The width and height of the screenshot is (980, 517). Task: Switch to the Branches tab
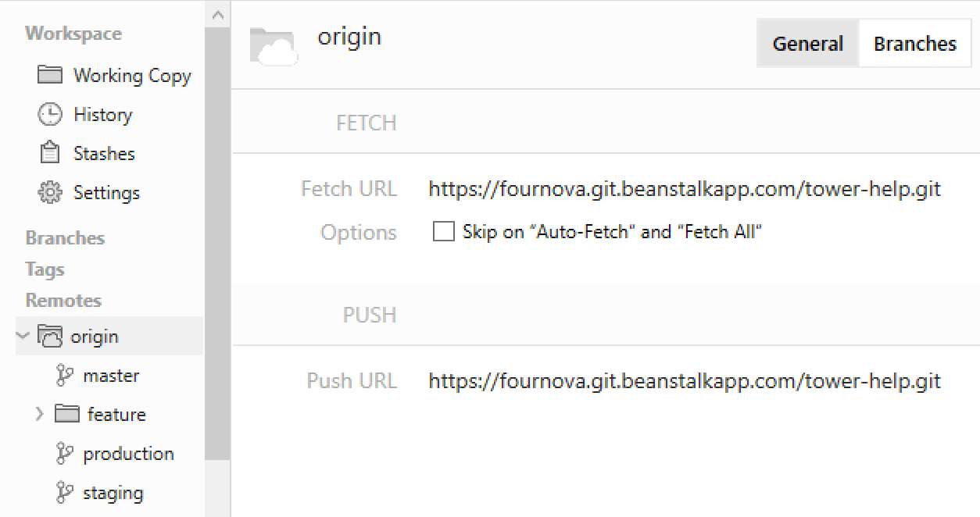[914, 44]
